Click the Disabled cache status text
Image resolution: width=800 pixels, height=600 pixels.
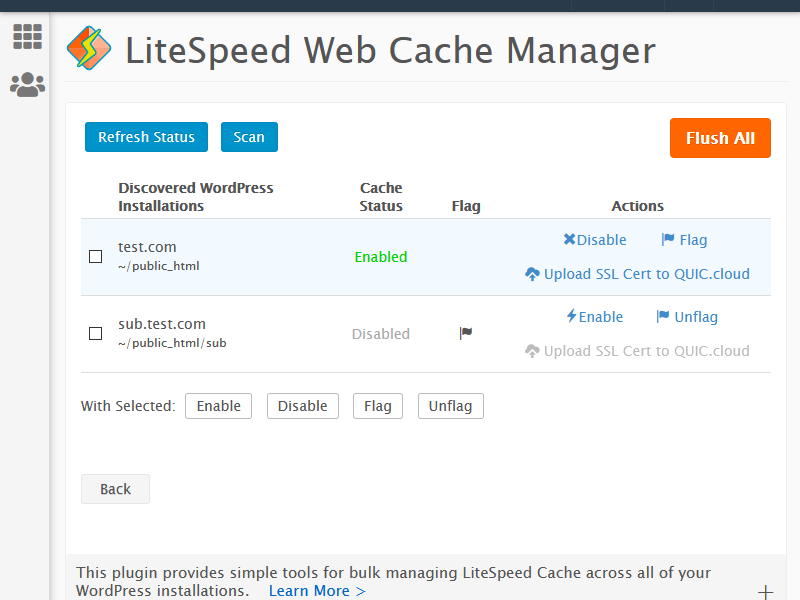coord(381,334)
